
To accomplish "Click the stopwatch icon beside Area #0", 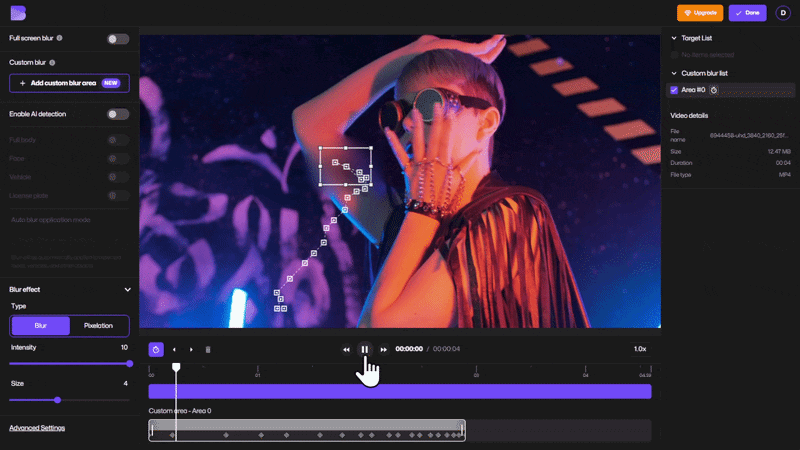I will tap(714, 90).
